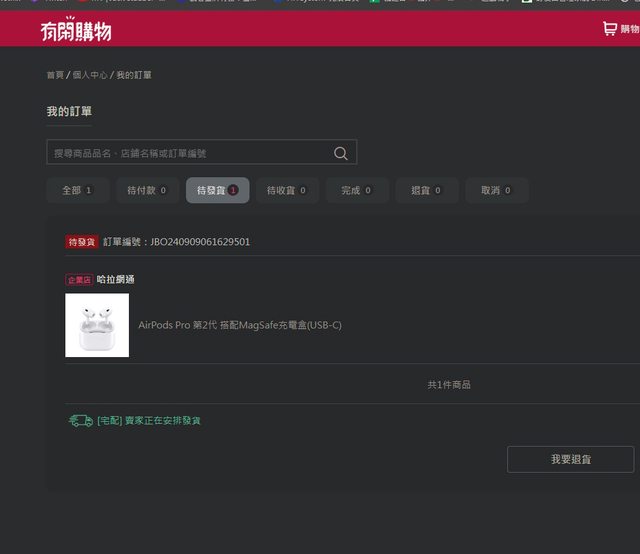This screenshot has height=554, width=640.
Task: Open the 退貨 tab
Action: pyautogui.click(x=426, y=190)
